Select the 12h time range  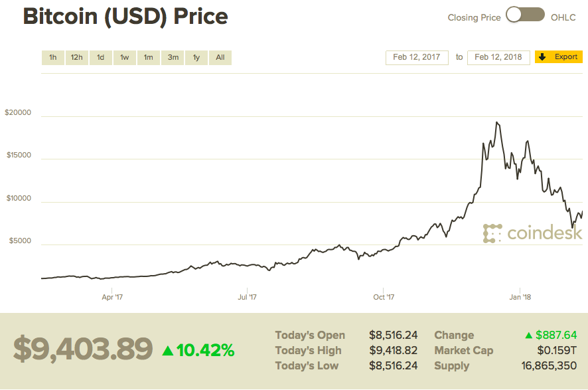tap(76, 58)
